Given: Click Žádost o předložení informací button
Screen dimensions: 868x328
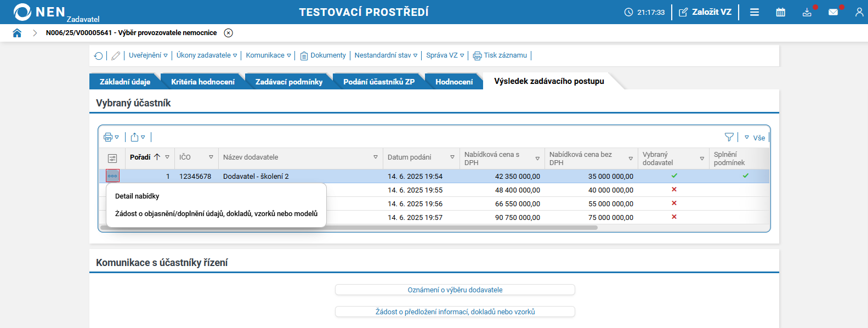Looking at the screenshot, I should [455, 312].
